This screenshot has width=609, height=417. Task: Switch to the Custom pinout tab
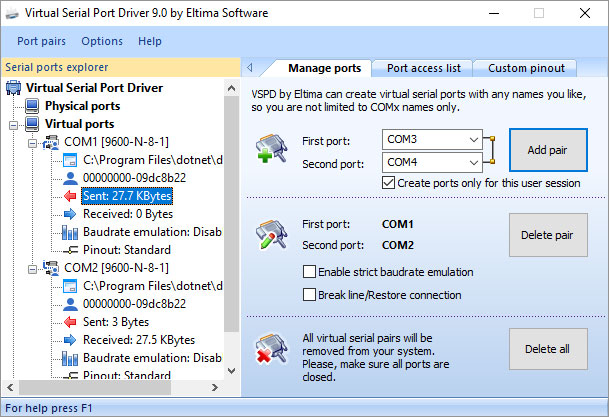526,68
